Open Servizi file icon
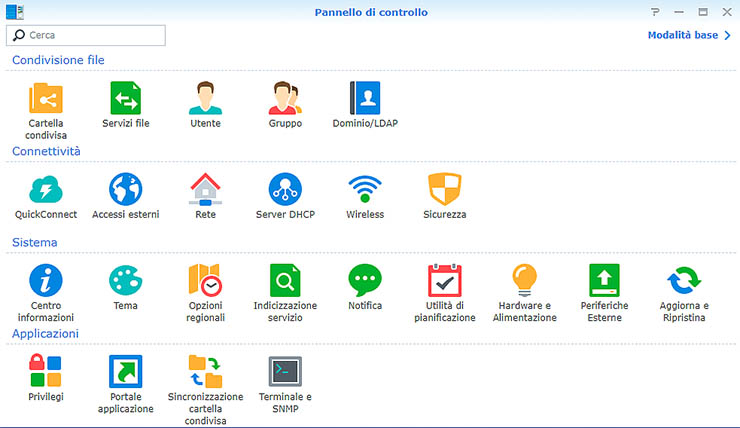 (125, 98)
